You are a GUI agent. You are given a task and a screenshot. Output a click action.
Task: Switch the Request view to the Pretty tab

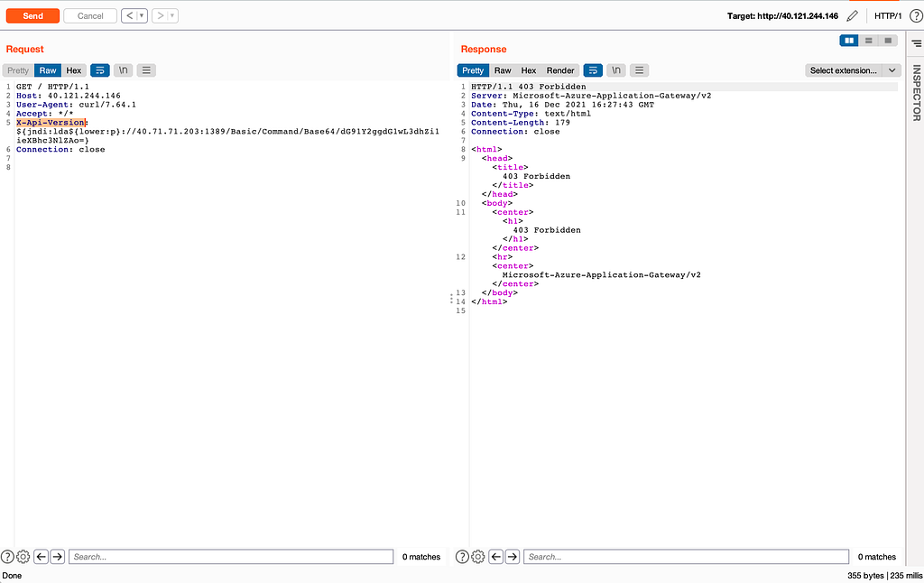pos(18,70)
